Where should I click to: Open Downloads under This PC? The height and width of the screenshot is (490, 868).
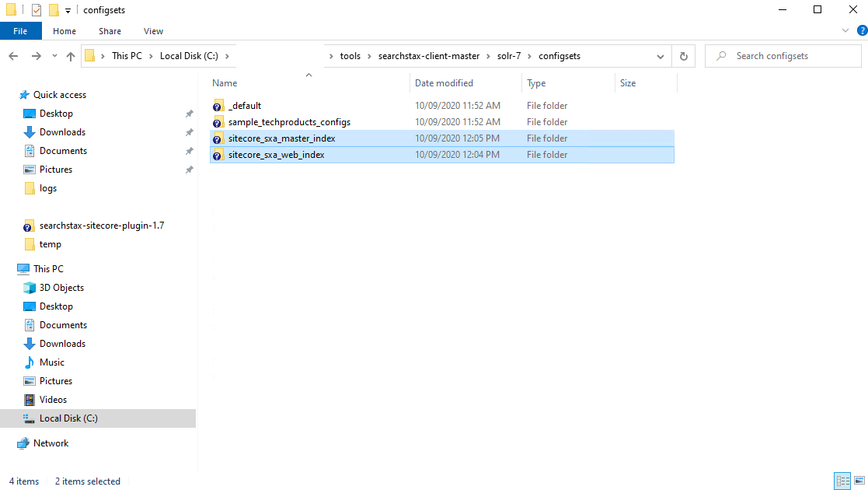62,344
